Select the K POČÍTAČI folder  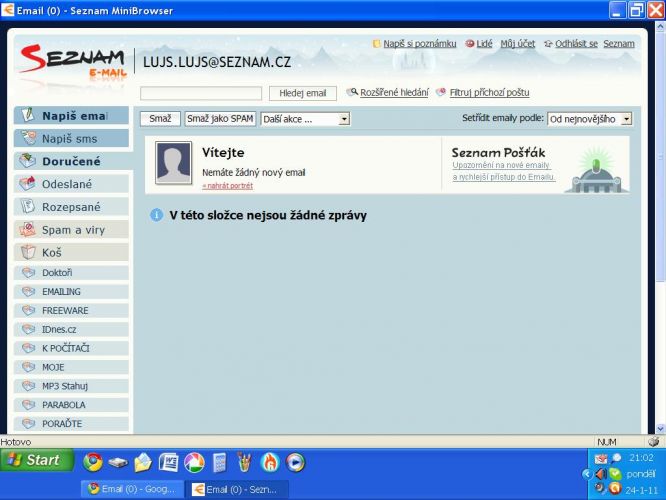71,348
